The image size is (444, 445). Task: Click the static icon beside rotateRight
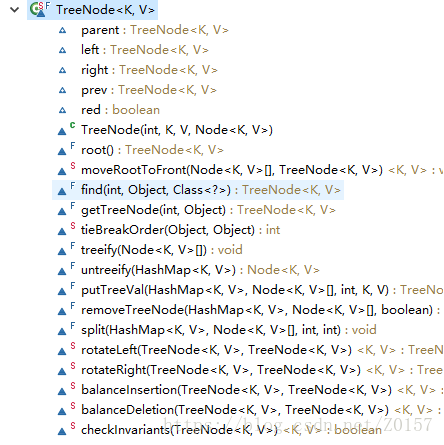[66, 369]
